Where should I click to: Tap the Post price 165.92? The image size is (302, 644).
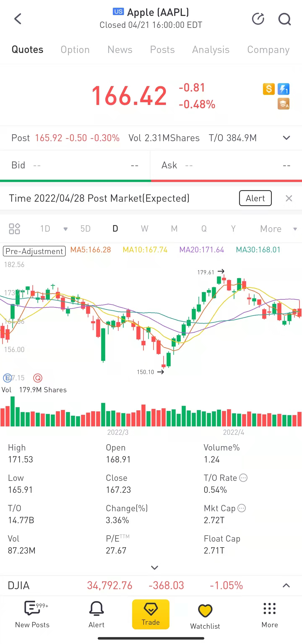point(49,138)
